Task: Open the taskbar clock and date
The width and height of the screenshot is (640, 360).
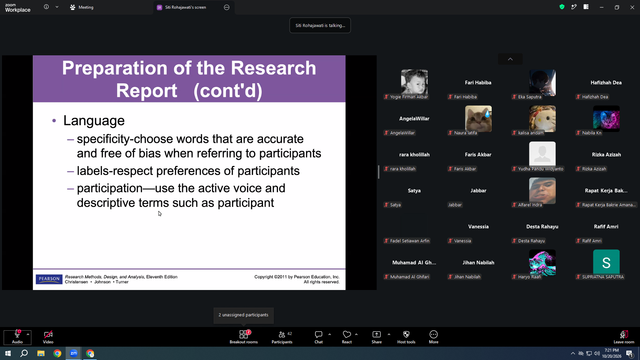Action: pyautogui.click(x=611, y=353)
